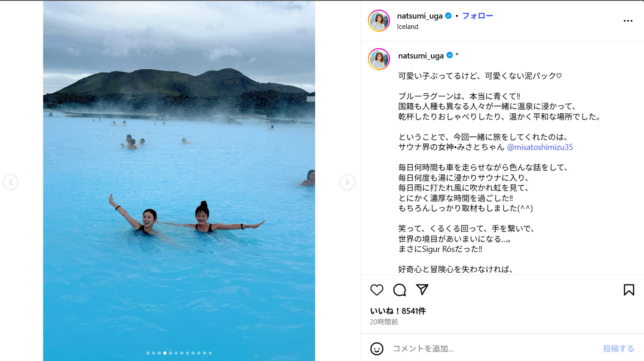Click the profile avatar beside the caption

point(379,59)
